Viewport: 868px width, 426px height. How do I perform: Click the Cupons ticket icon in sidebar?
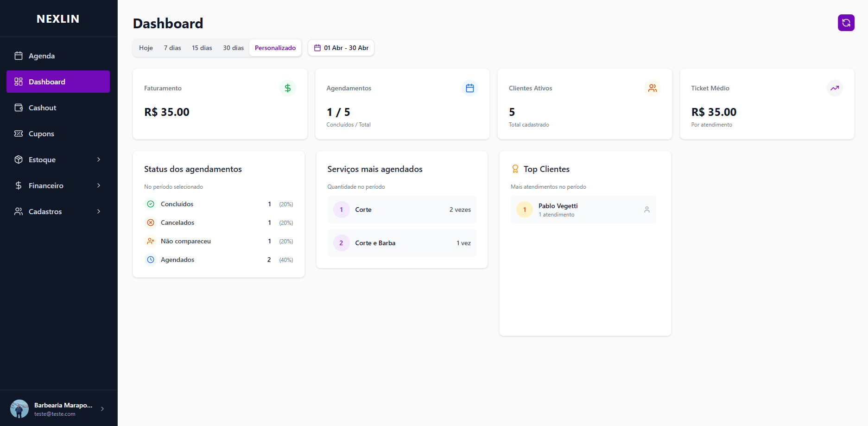coord(19,134)
